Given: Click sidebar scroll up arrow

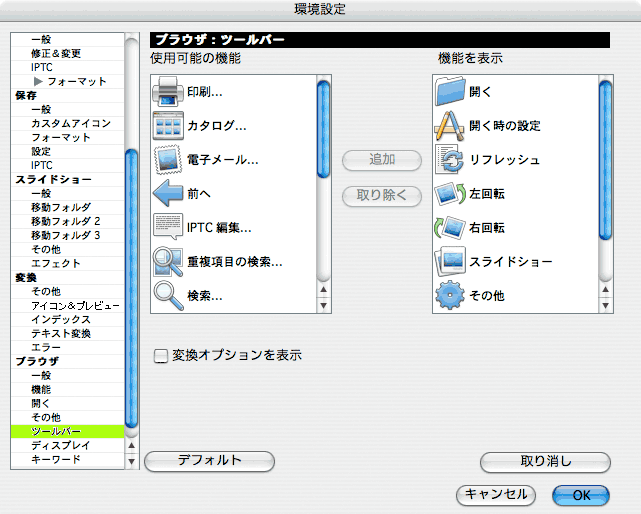Looking at the screenshot, I should point(131,445).
